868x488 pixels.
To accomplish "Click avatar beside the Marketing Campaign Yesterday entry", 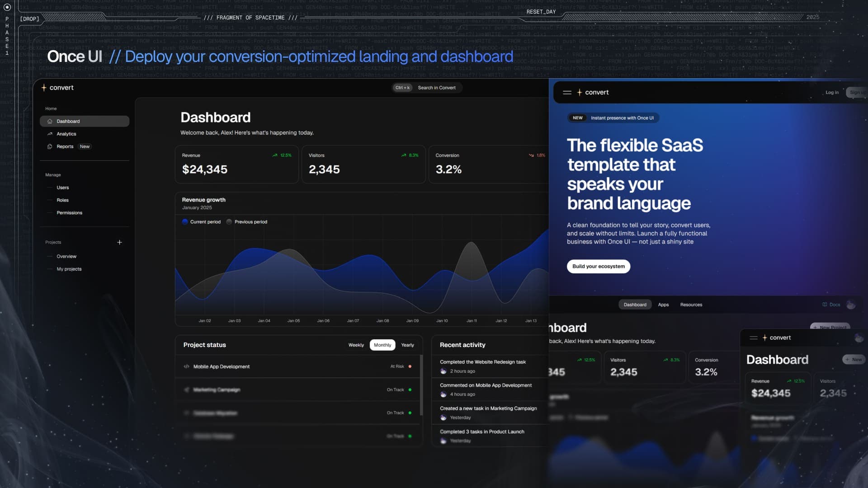I will [x=443, y=418].
